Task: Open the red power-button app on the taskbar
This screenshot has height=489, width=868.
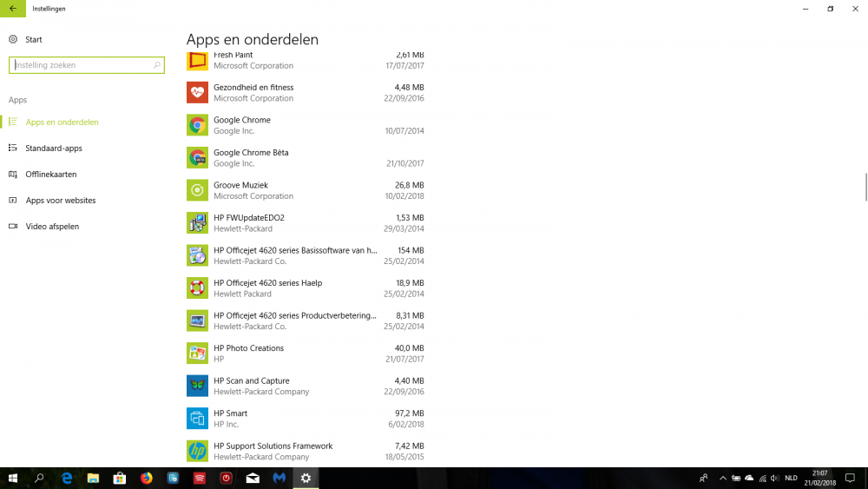Action: pos(226,478)
